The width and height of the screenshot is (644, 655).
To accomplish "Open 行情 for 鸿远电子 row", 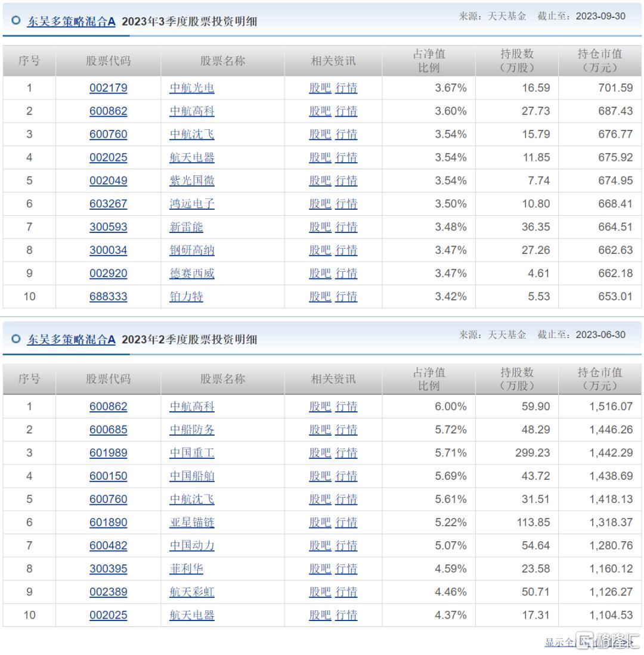I will pos(346,204).
